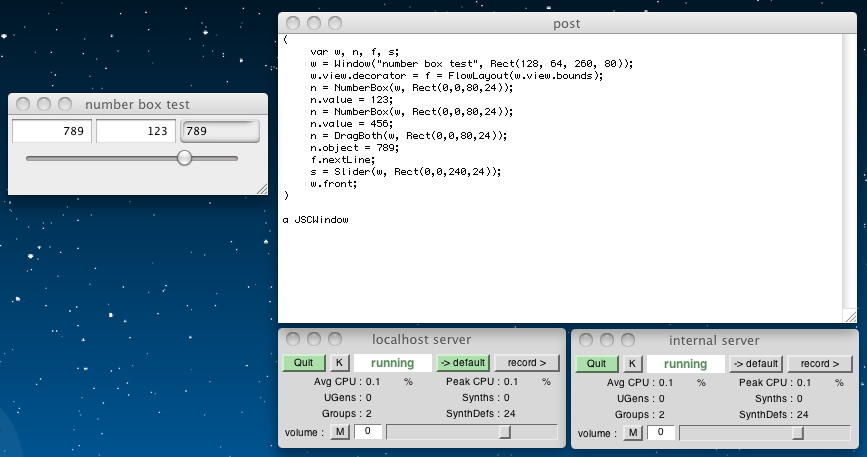Start recording on internal server
Viewport: 867px width, 457px height.
pos(820,364)
